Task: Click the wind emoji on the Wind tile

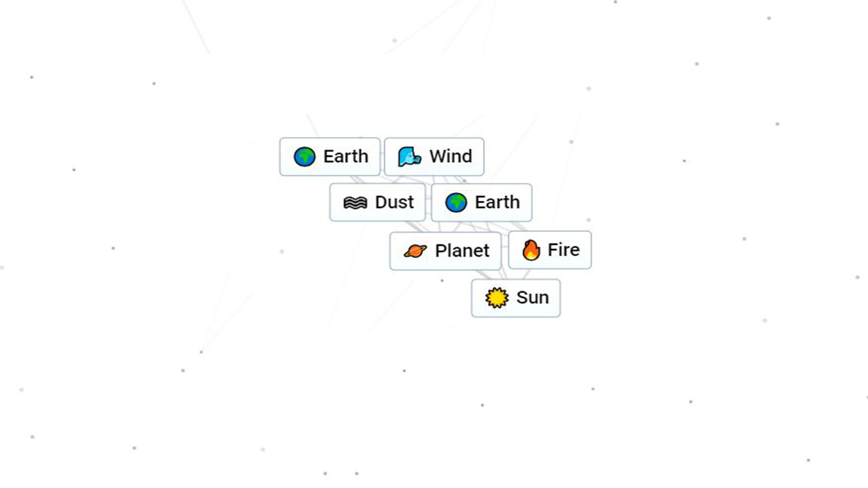Action: pyautogui.click(x=409, y=156)
